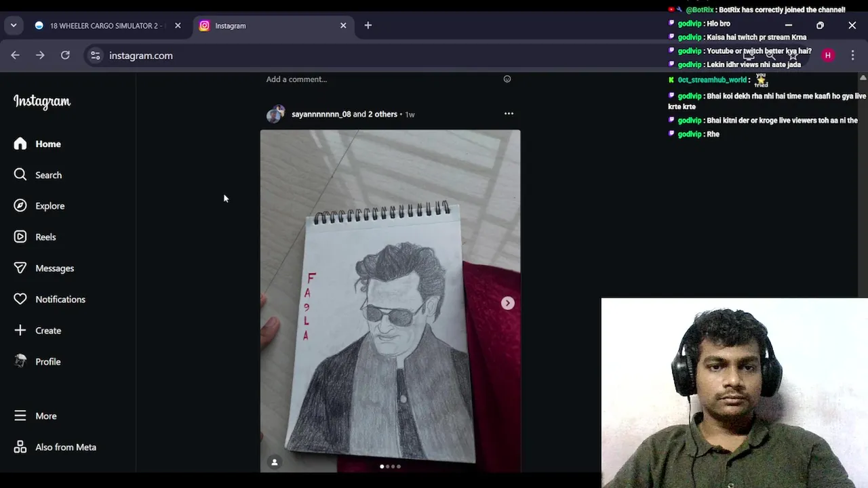The height and width of the screenshot is (488, 868).
Task: Open a new browser tab
Action: click(x=368, y=26)
